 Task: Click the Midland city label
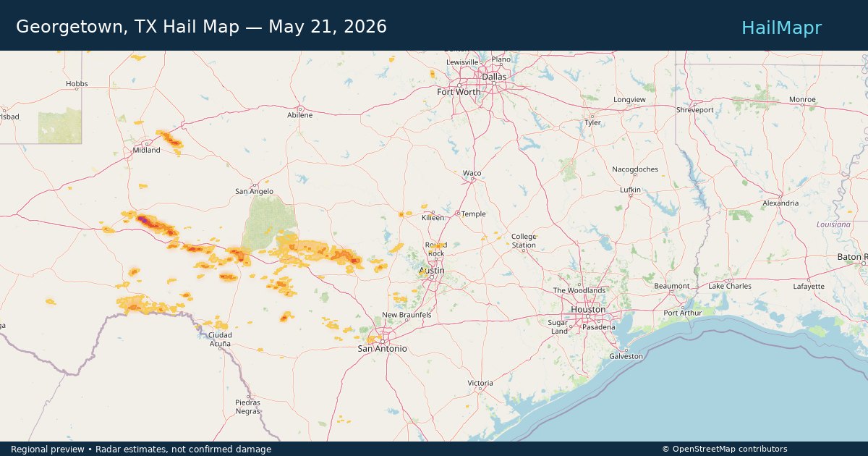click(146, 150)
